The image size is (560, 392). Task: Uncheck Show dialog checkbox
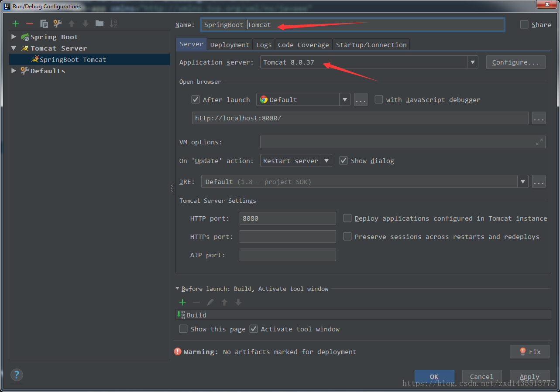click(344, 161)
